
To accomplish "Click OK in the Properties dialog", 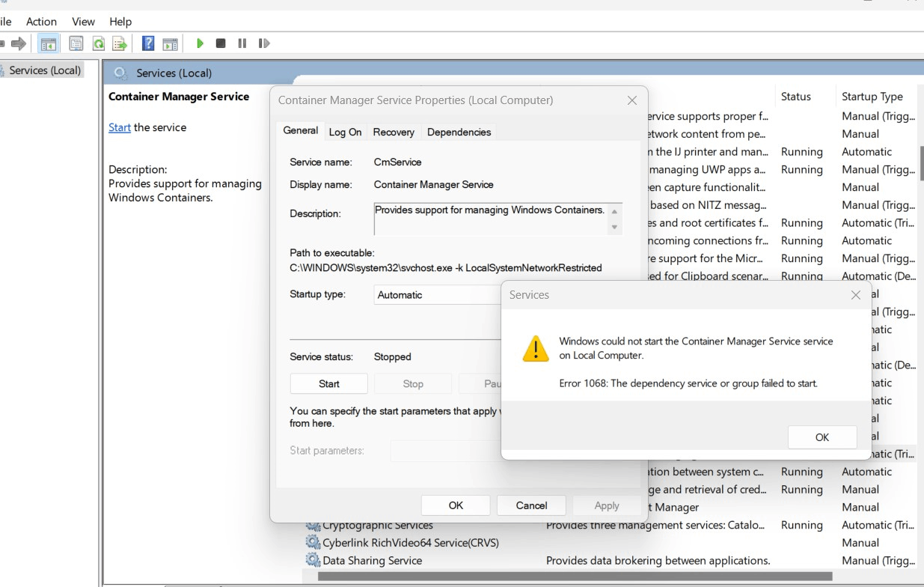I will (456, 505).
